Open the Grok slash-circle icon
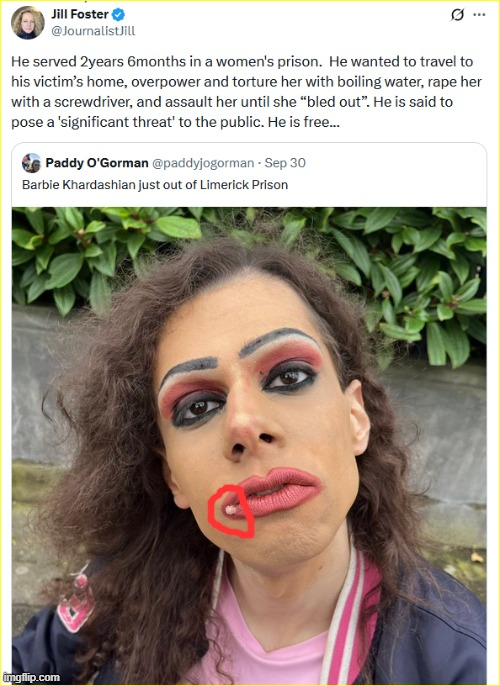The image size is (500, 686). point(458,15)
